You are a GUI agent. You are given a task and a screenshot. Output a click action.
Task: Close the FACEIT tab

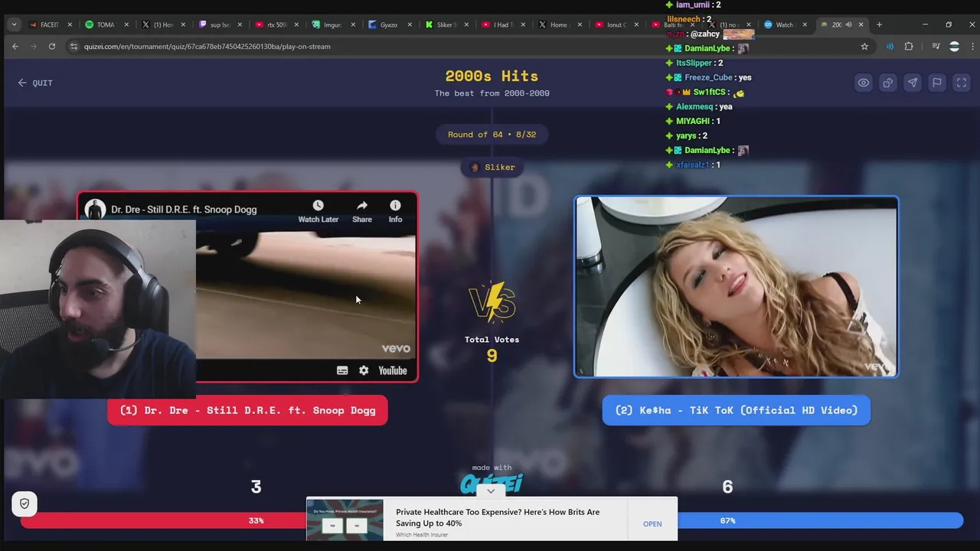[70, 24]
